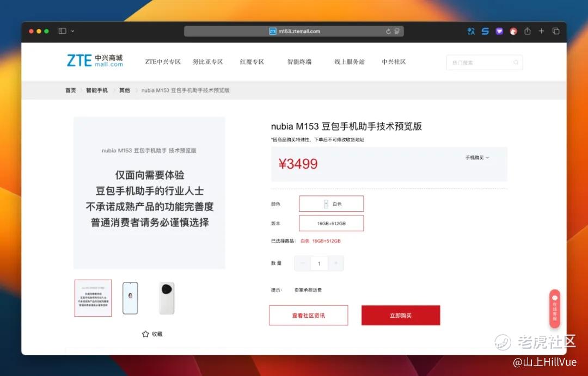
Task: Click the magnifier search icon
Action: pos(516,63)
